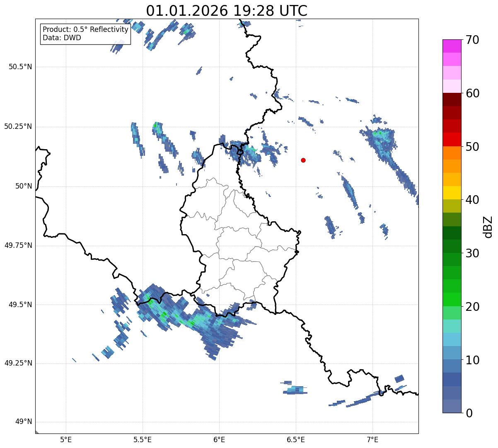Click the 50.25°N latitude label
498x448 pixels.
tap(18, 126)
